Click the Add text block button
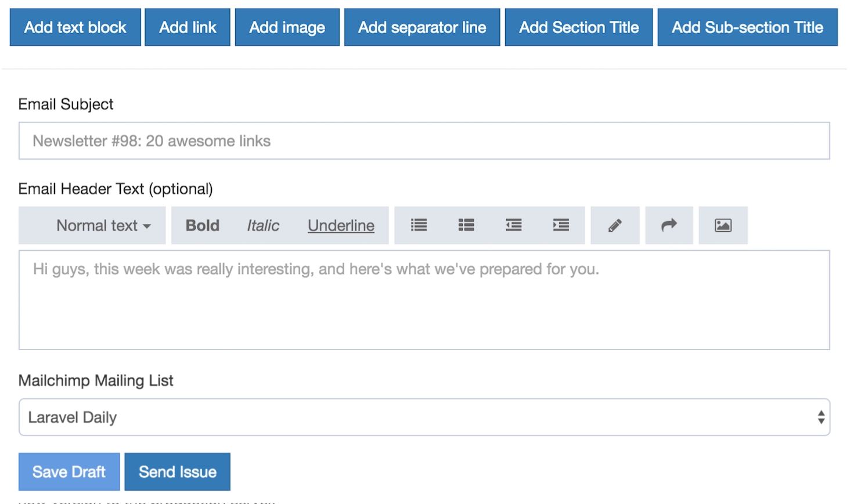 pos(75,27)
